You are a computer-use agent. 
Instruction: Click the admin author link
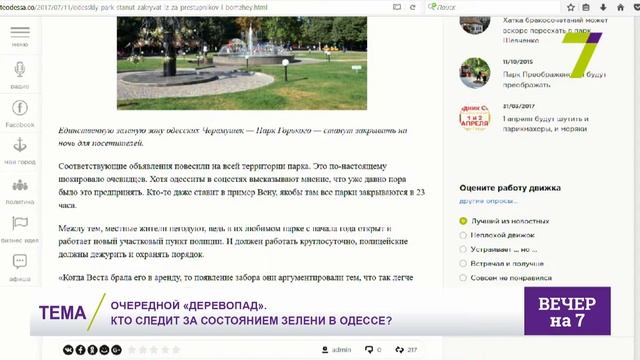point(341,350)
